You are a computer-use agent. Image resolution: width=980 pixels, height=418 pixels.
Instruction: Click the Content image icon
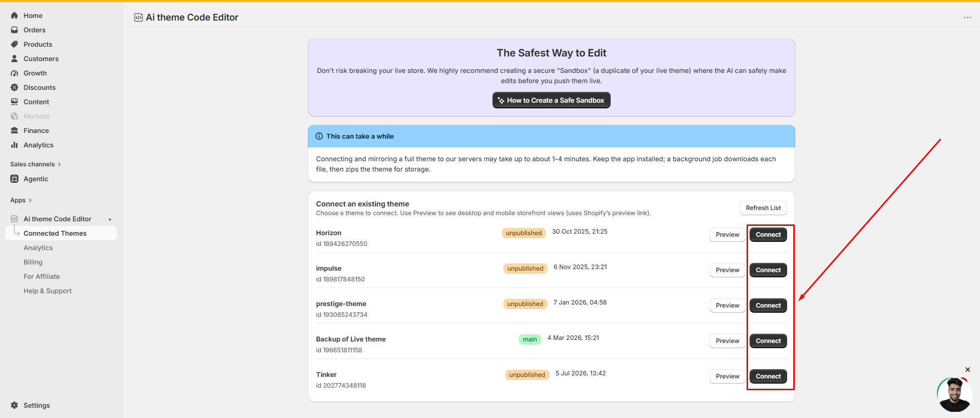[x=14, y=102]
